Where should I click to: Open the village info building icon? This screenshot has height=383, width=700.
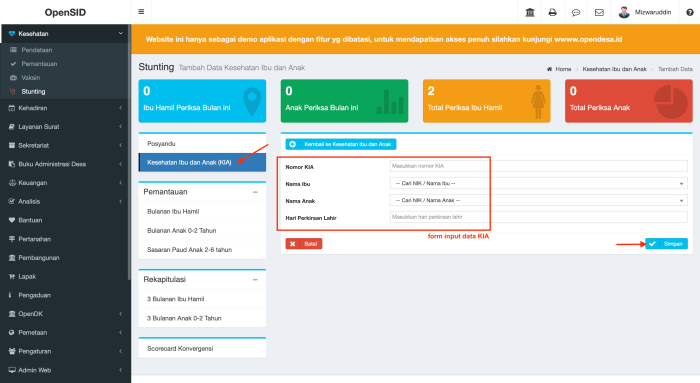pyautogui.click(x=530, y=12)
